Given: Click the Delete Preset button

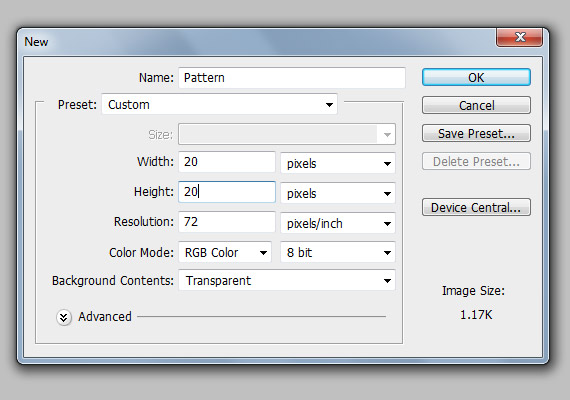Looking at the screenshot, I should [x=476, y=161].
